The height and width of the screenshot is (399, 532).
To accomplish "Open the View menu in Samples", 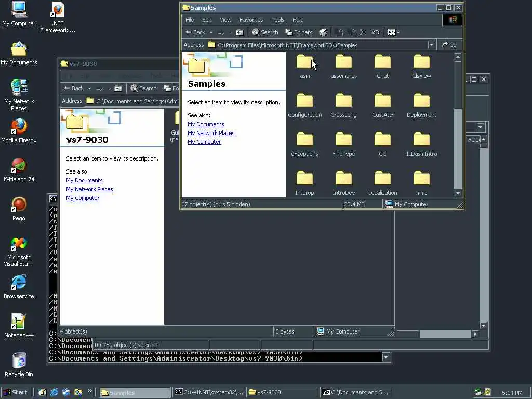I will click(225, 20).
